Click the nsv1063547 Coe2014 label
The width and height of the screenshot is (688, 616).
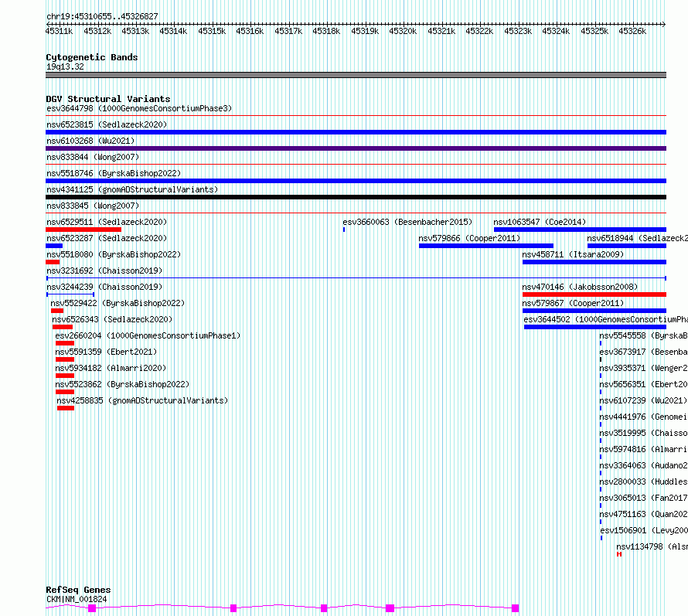(x=540, y=222)
